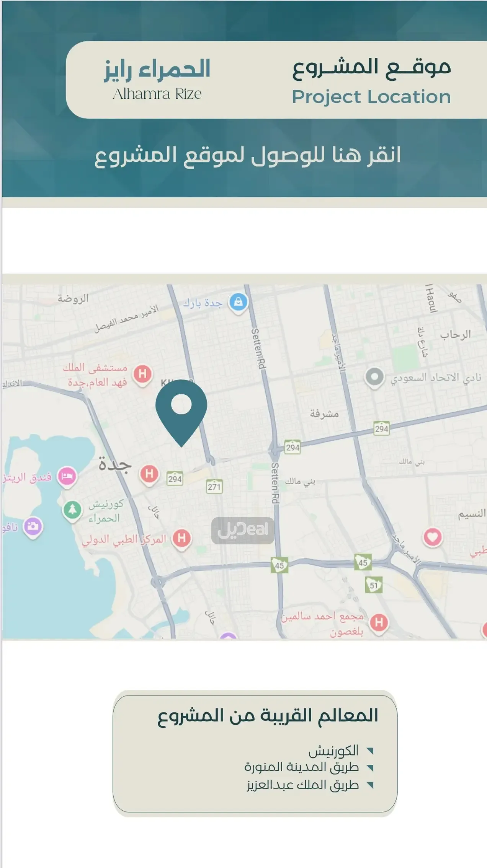The image size is (487, 868).
Task: Select Ahmed Salemin Baghsoun complex hospital icon
Action: pos(379,622)
